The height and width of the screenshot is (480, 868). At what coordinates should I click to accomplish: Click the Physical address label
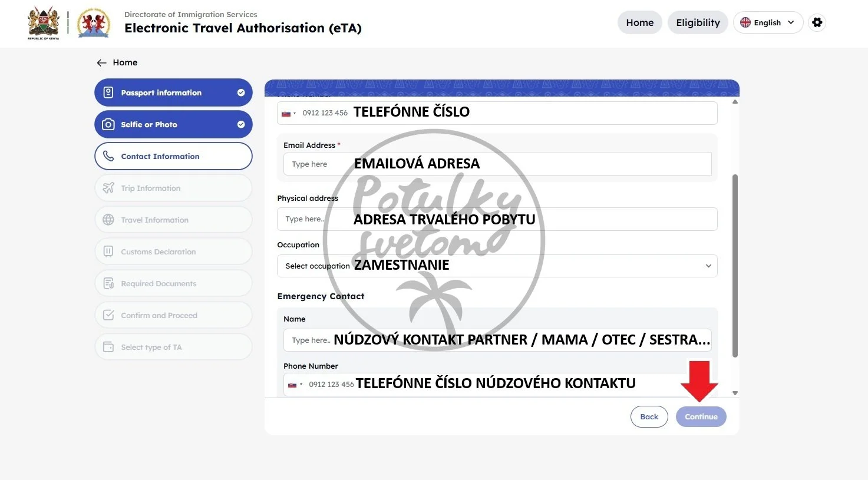coord(308,198)
